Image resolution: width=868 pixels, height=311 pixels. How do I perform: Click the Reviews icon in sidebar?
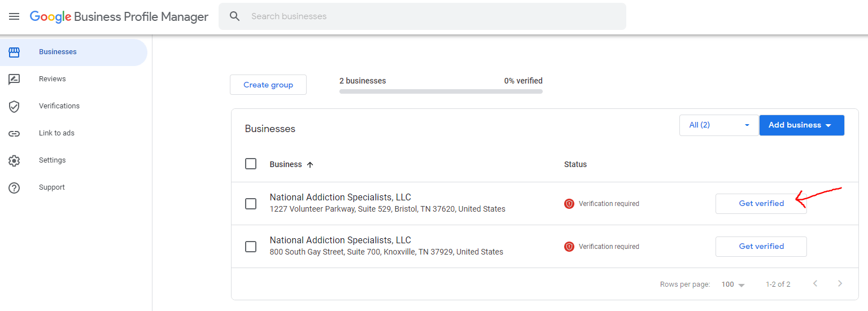(14, 79)
